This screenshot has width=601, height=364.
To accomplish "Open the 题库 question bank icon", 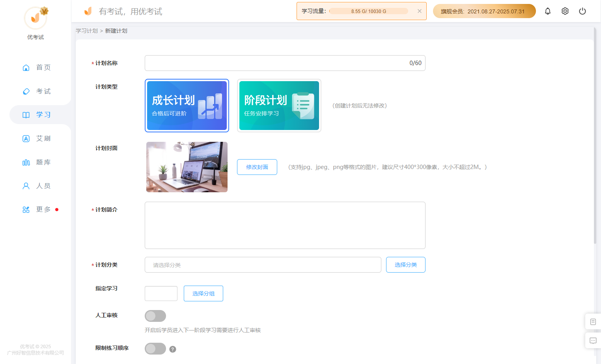I will click(26, 162).
